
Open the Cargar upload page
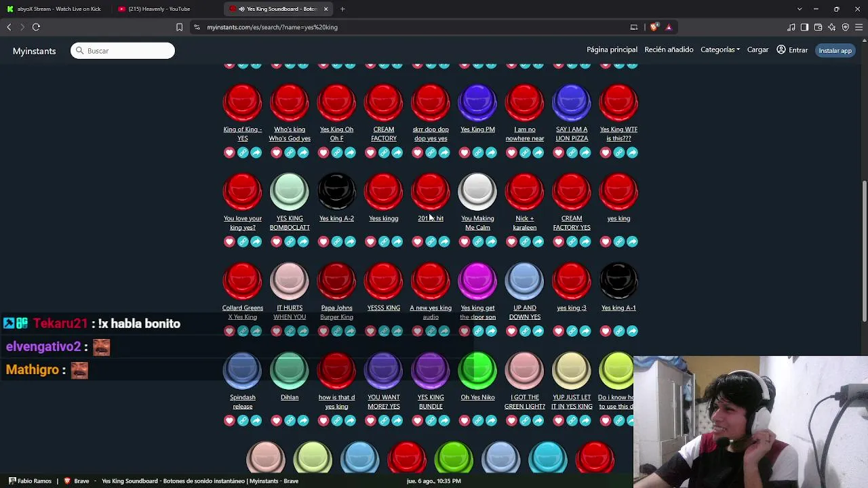[757, 49]
